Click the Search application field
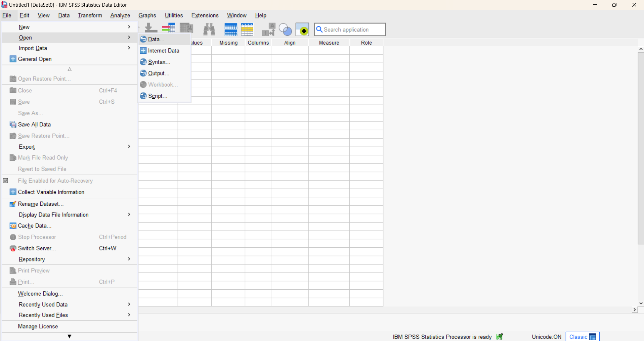Screen dimensions: 644x341 350,30
